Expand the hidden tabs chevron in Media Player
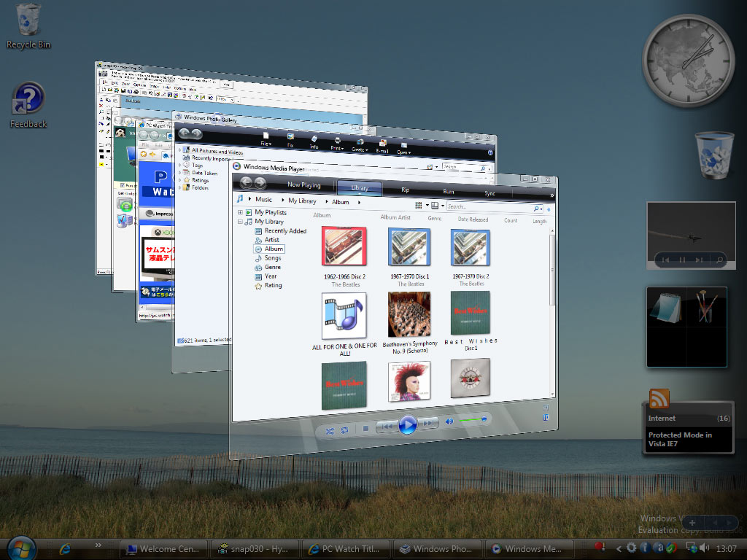This screenshot has height=560, width=747. (551, 195)
